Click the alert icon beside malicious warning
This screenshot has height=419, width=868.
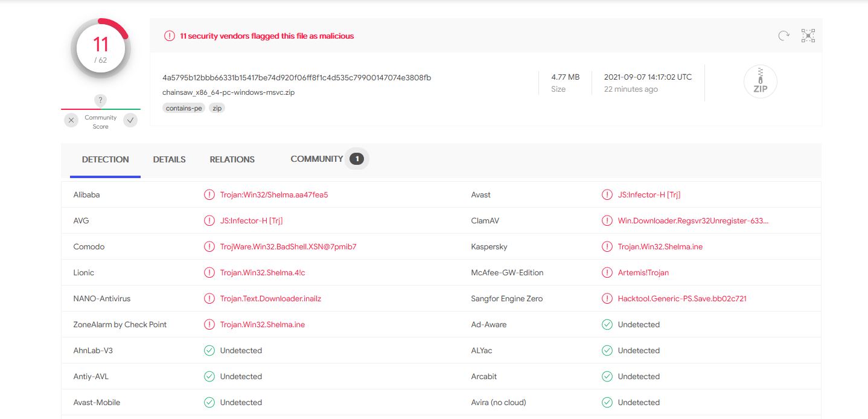pyautogui.click(x=170, y=36)
